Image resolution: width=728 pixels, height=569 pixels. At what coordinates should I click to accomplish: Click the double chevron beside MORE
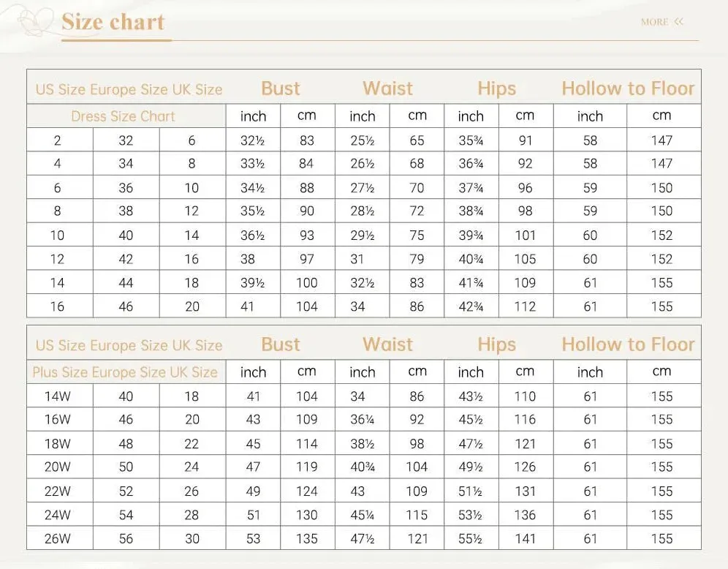[679, 21]
